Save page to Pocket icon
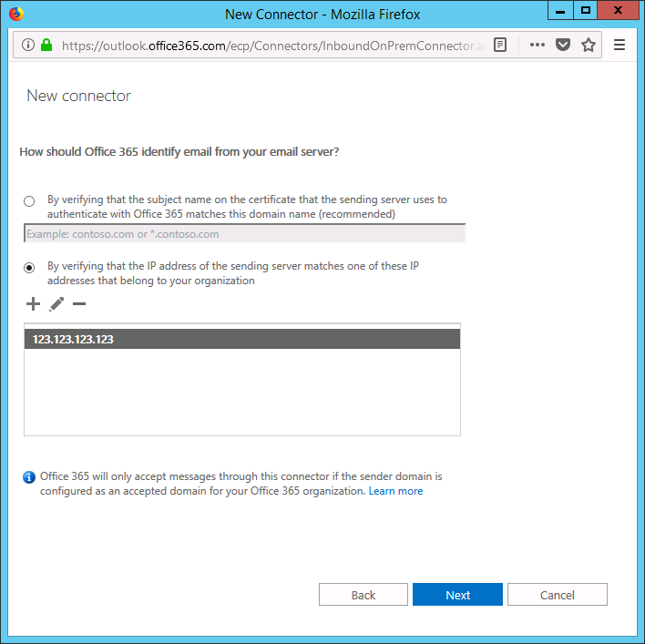This screenshot has height=644, width=645. click(563, 45)
